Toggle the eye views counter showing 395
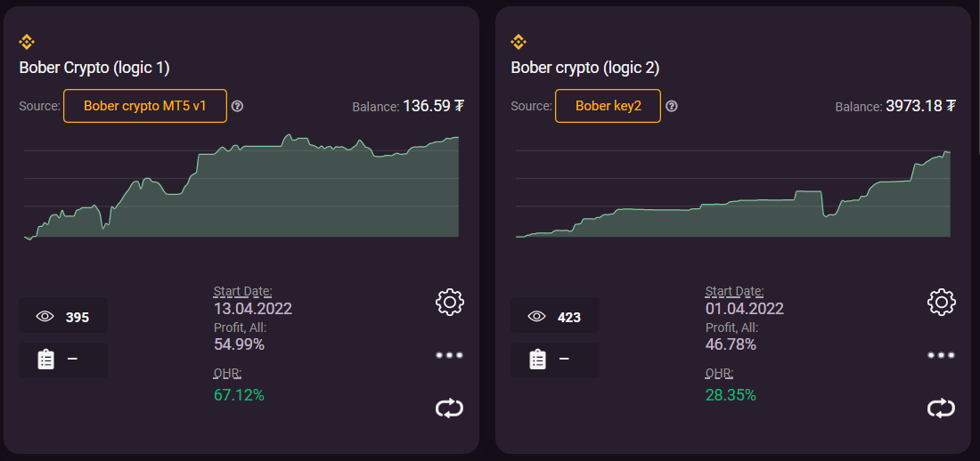980x461 pixels. pos(63,316)
